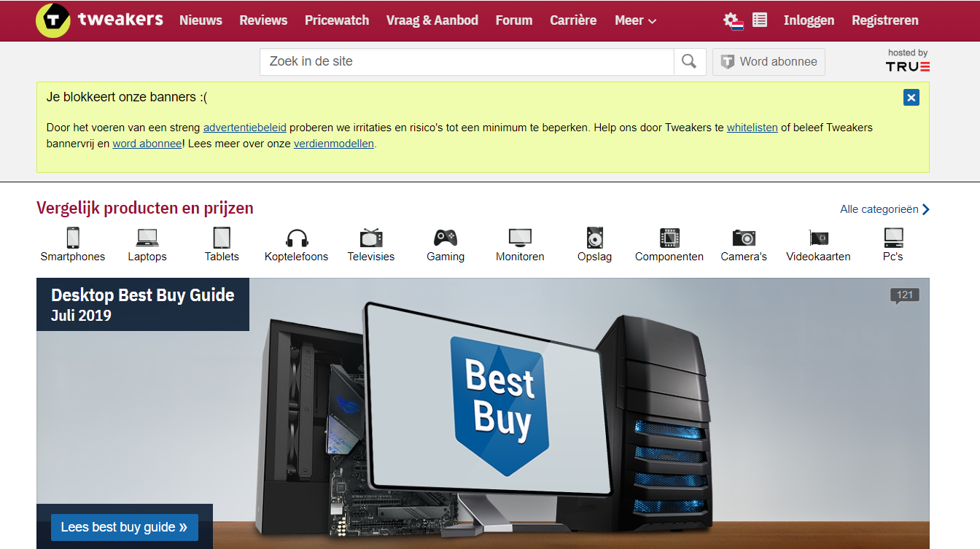980x549 pixels.
Task: Select the Televisies TV icon
Action: pyautogui.click(x=371, y=238)
